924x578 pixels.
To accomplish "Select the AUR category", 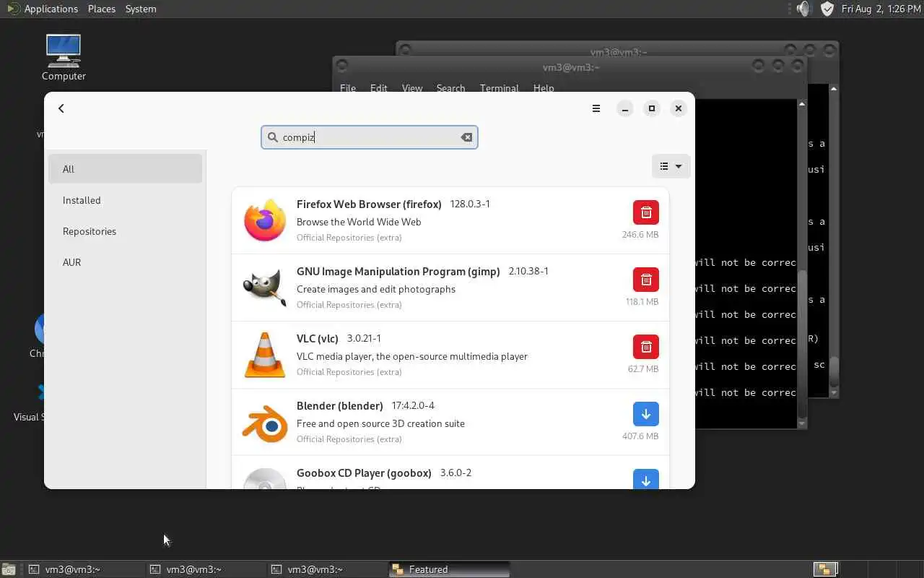I will [126, 262].
